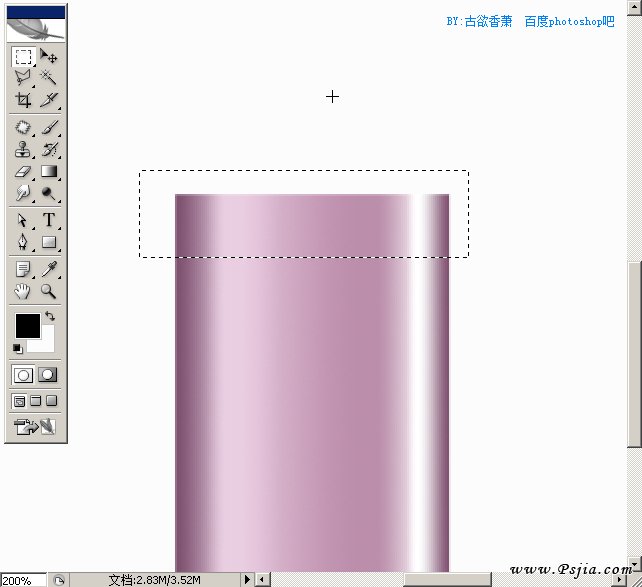Select the Magic Wand tool
The height and width of the screenshot is (587, 642).
pyautogui.click(x=49, y=77)
